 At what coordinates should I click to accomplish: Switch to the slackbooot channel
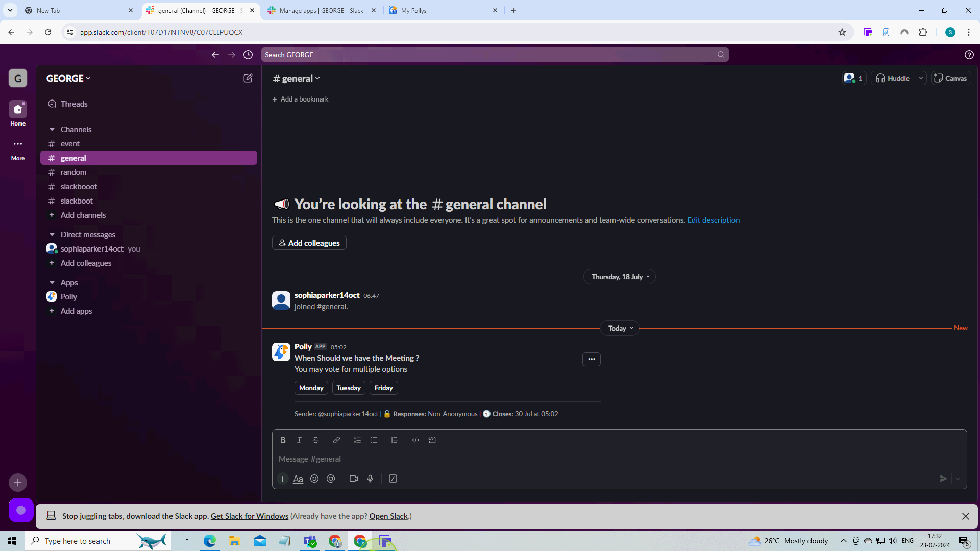pyautogui.click(x=149, y=187)
